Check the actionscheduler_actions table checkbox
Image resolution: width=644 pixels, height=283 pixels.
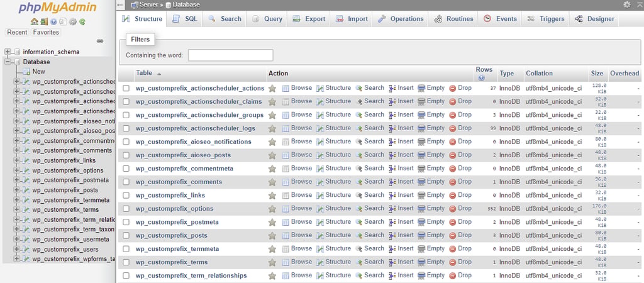click(126, 88)
